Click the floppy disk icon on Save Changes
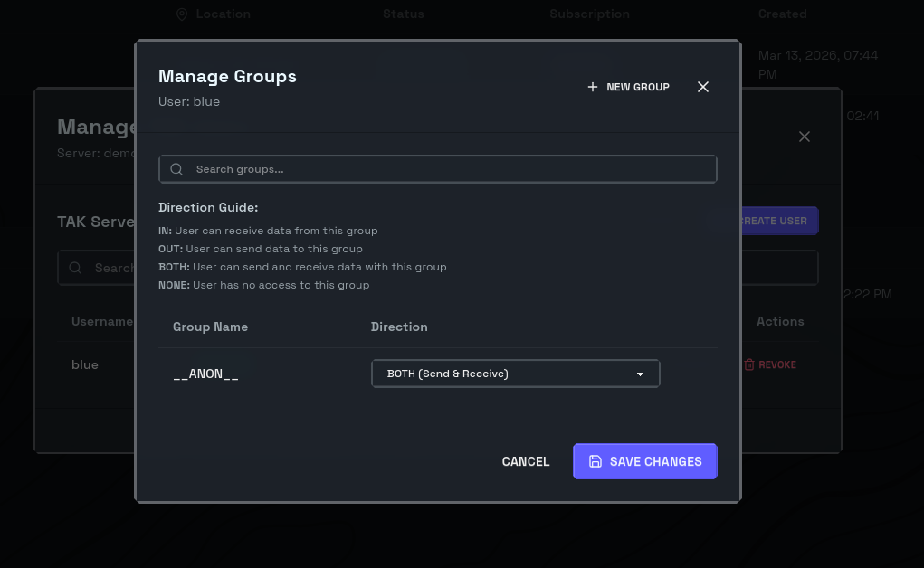This screenshot has height=568, width=924. pyautogui.click(x=595, y=461)
